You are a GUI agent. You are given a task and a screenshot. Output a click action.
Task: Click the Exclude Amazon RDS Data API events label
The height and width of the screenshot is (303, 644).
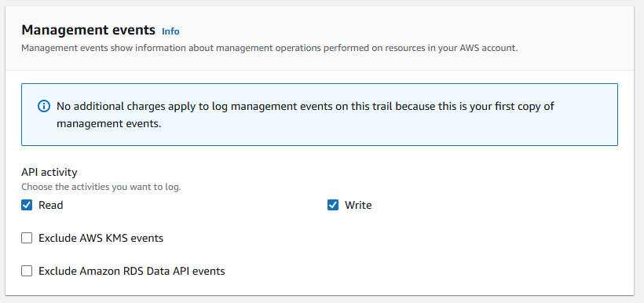(x=132, y=271)
